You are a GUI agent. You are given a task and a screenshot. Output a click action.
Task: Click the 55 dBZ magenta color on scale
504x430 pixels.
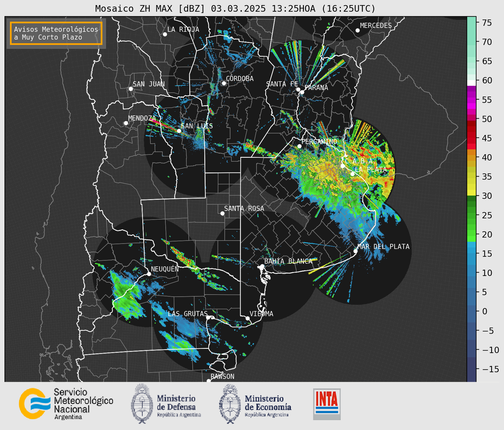(x=471, y=100)
